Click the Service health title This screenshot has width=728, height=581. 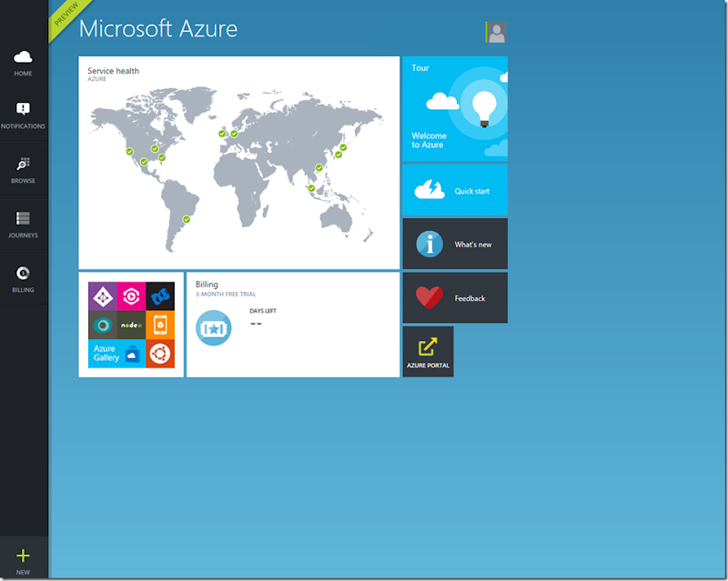(x=113, y=71)
